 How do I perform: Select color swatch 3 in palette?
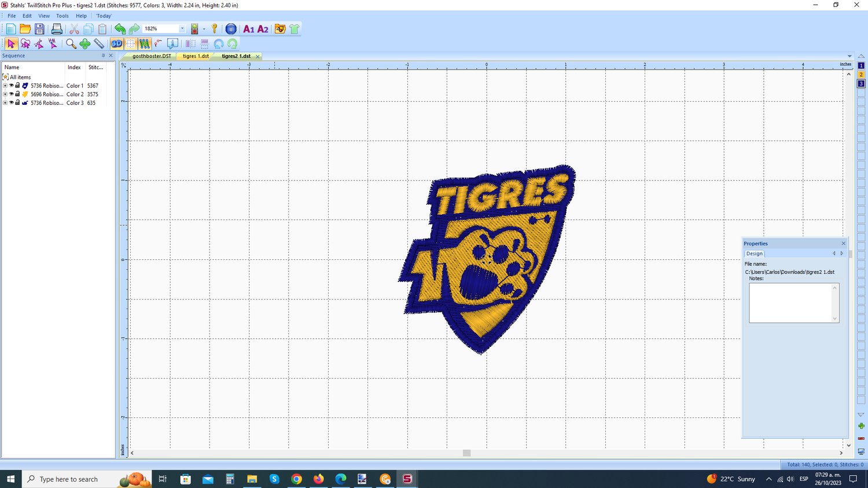point(861,84)
